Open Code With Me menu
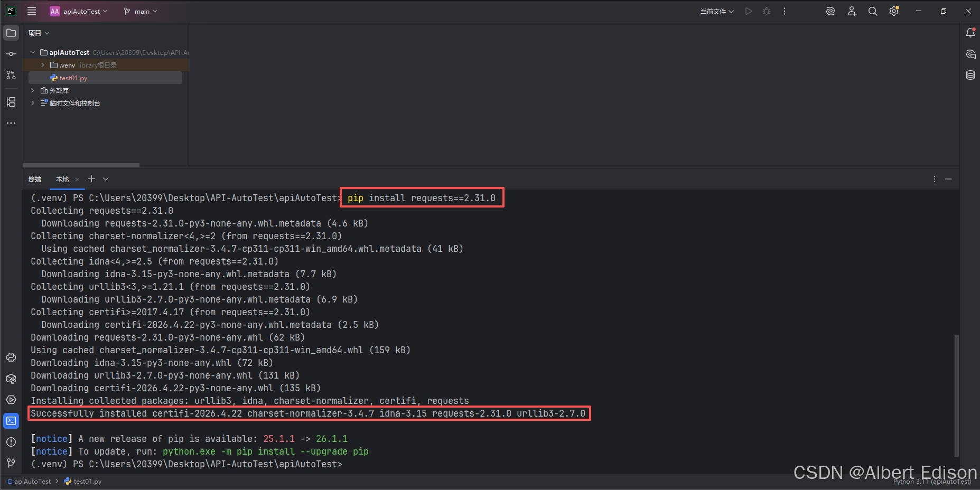 (x=852, y=11)
